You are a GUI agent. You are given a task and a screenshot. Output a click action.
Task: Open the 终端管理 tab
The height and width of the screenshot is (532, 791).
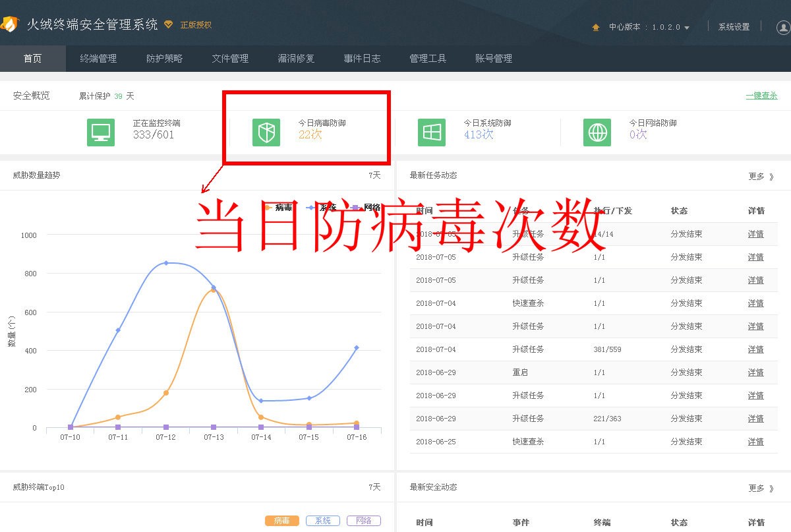tap(98, 59)
